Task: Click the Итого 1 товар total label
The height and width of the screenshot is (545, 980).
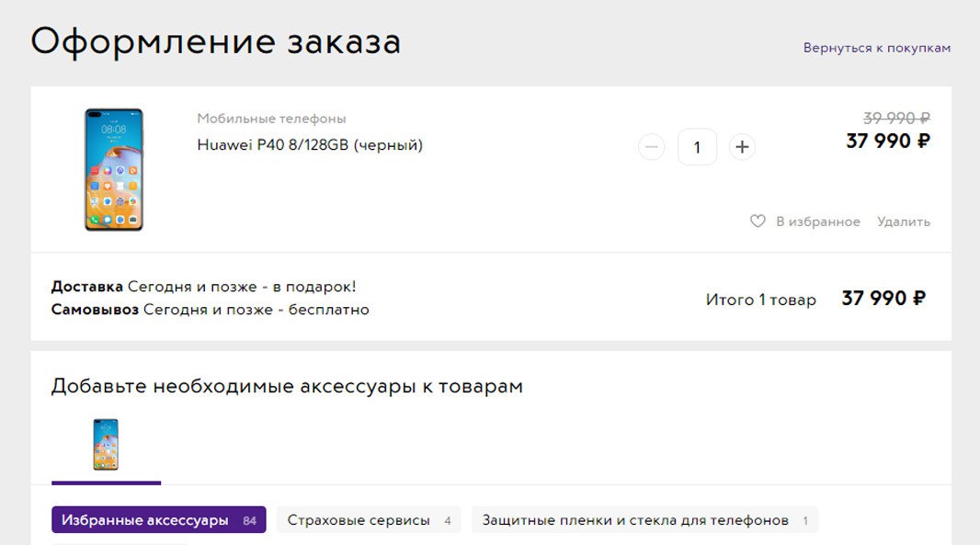Action: pyautogui.click(x=760, y=300)
